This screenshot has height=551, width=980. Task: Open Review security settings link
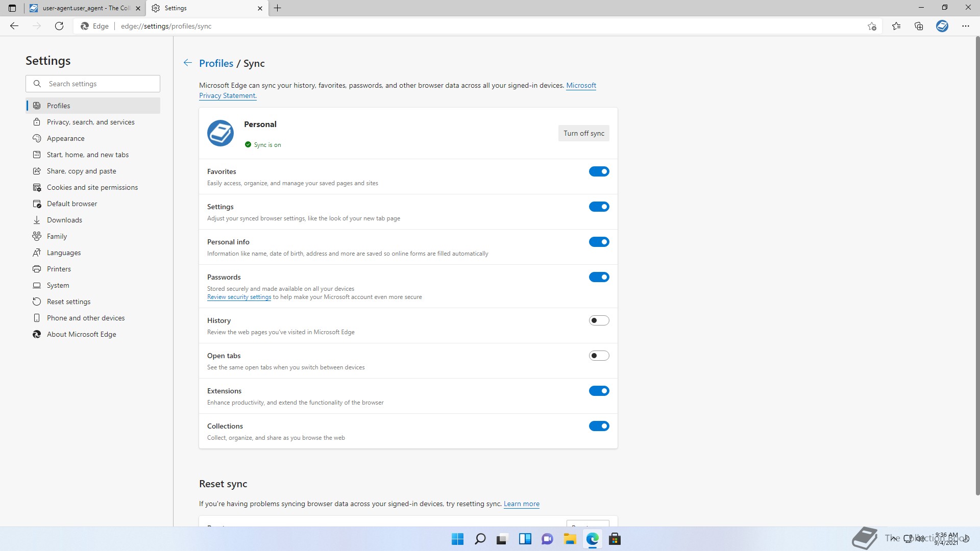pos(239,297)
